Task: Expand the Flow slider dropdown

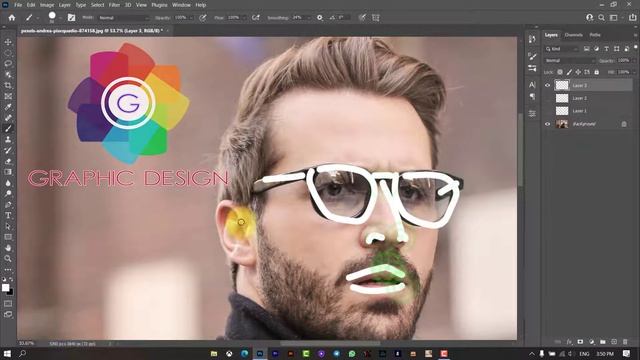Action: pyautogui.click(x=243, y=18)
